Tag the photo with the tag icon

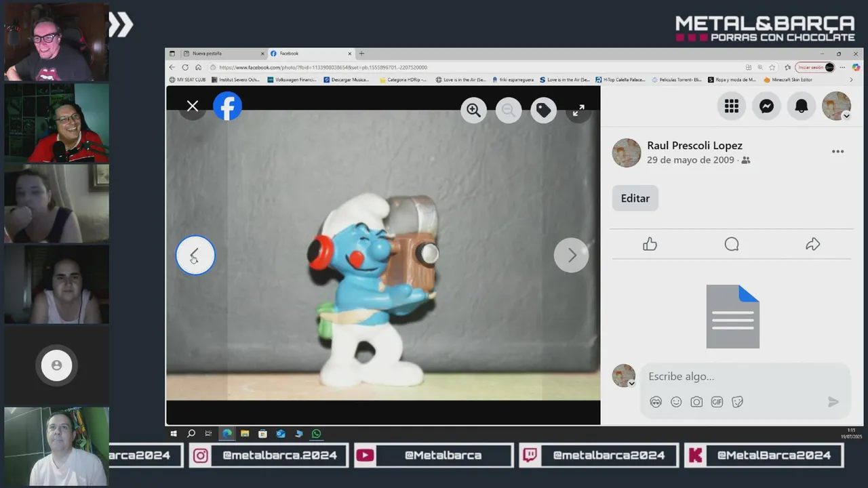[x=543, y=110]
